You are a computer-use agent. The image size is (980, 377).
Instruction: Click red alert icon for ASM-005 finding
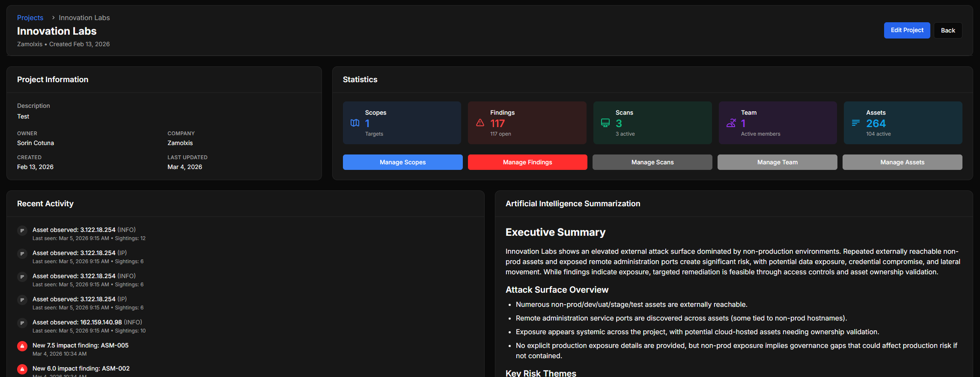click(x=22, y=346)
